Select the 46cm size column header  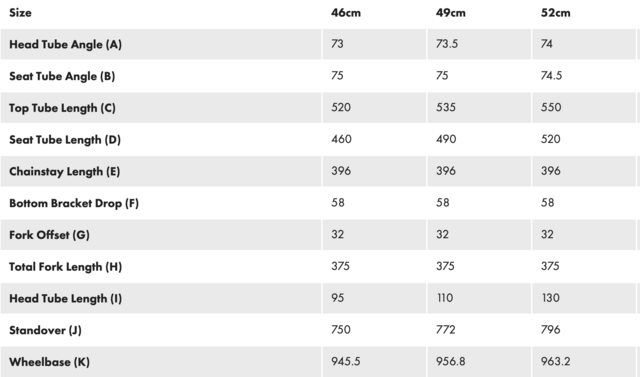click(x=346, y=13)
